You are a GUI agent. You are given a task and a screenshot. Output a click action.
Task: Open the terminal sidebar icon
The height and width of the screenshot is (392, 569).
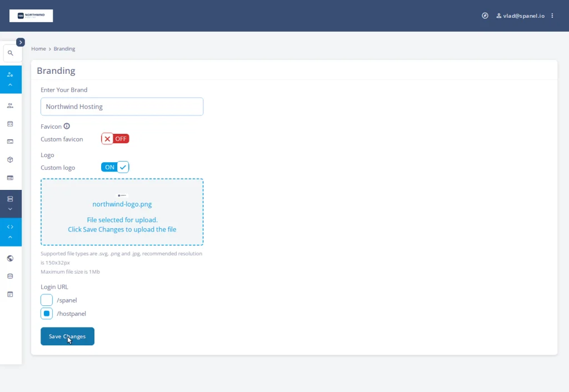pyautogui.click(x=10, y=142)
